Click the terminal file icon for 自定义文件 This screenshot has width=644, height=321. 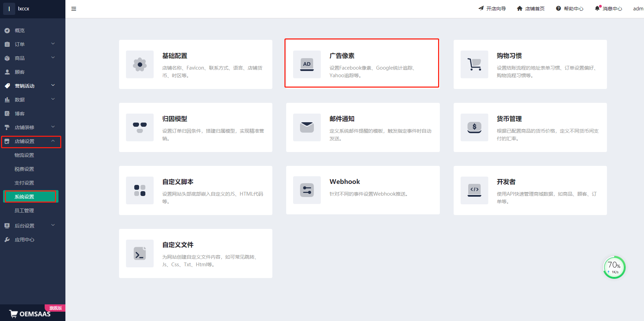[140, 253]
